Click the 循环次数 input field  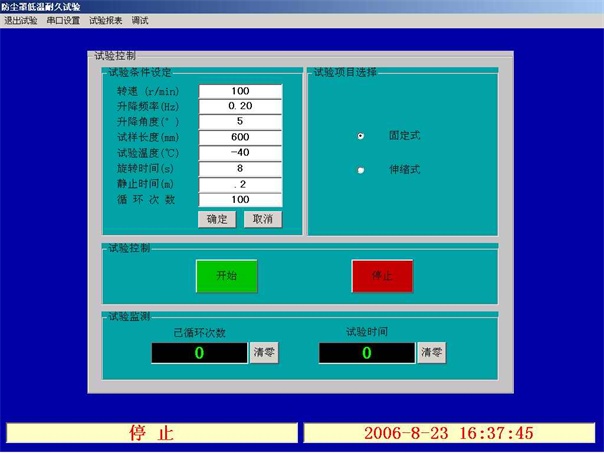[240, 200]
